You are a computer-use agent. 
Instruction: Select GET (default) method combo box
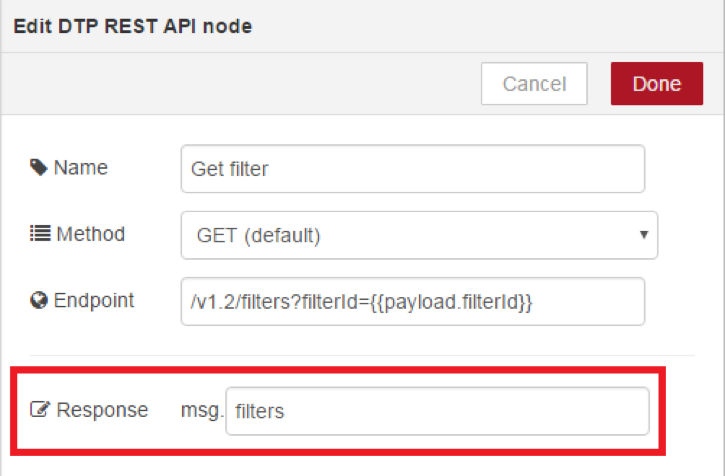point(419,235)
